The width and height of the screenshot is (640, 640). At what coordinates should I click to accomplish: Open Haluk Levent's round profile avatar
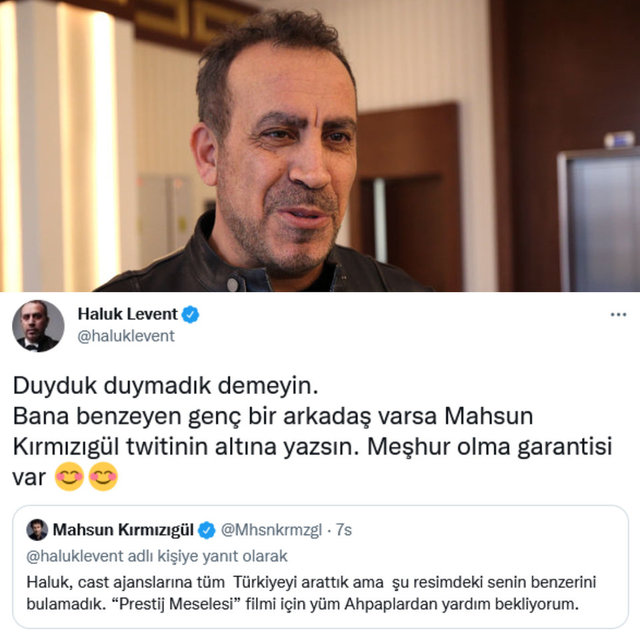coord(38,326)
